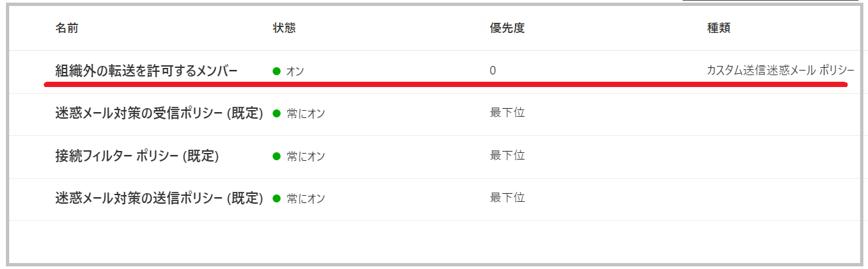The height and width of the screenshot is (269, 868).
Task: Click green dot of 接続フィルター row
Action: click(277, 156)
